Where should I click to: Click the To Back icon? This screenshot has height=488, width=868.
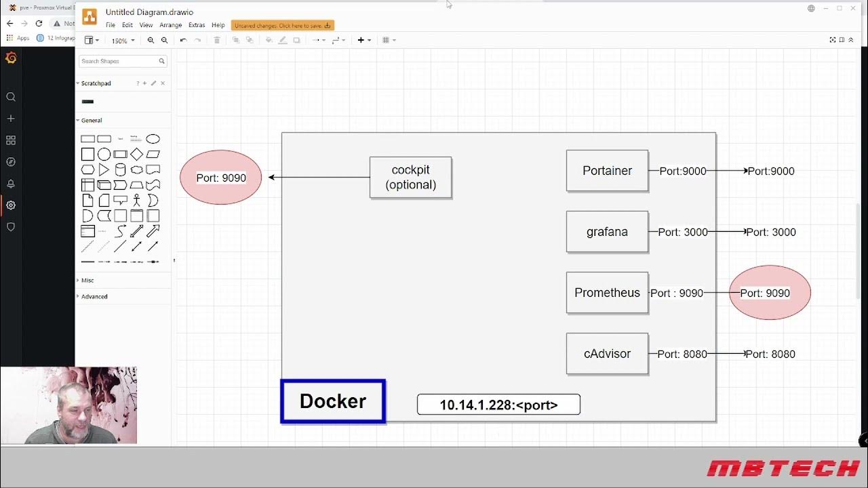250,41
